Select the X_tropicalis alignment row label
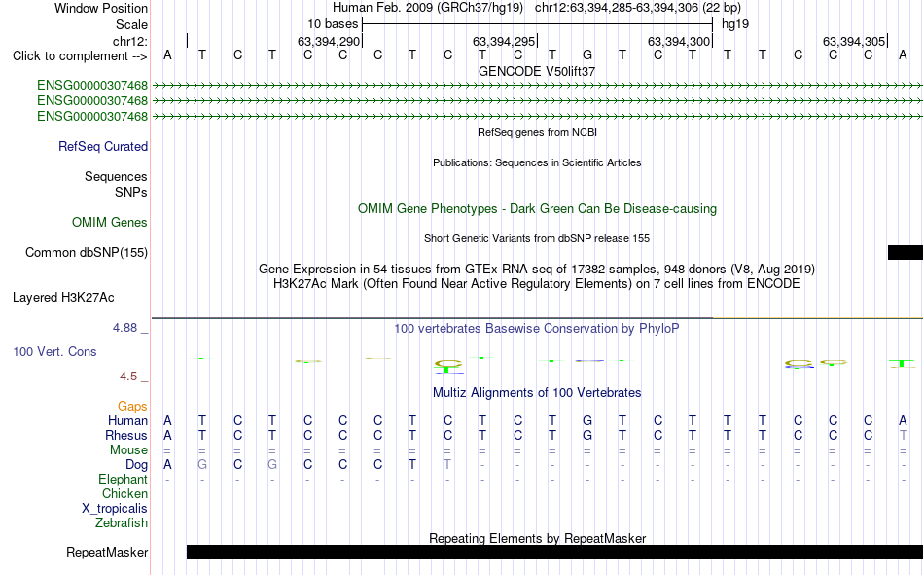924x575 pixels. click(115, 509)
